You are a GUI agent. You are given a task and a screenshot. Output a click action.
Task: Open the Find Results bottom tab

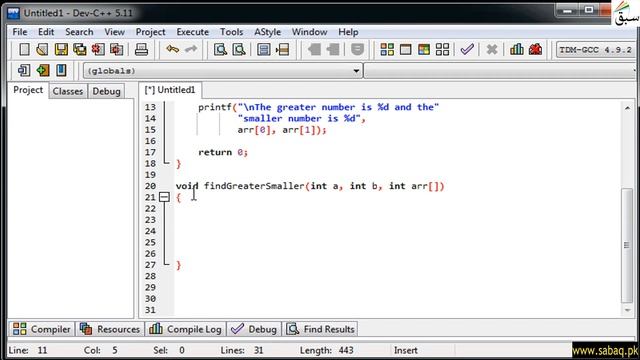pyautogui.click(x=320, y=329)
